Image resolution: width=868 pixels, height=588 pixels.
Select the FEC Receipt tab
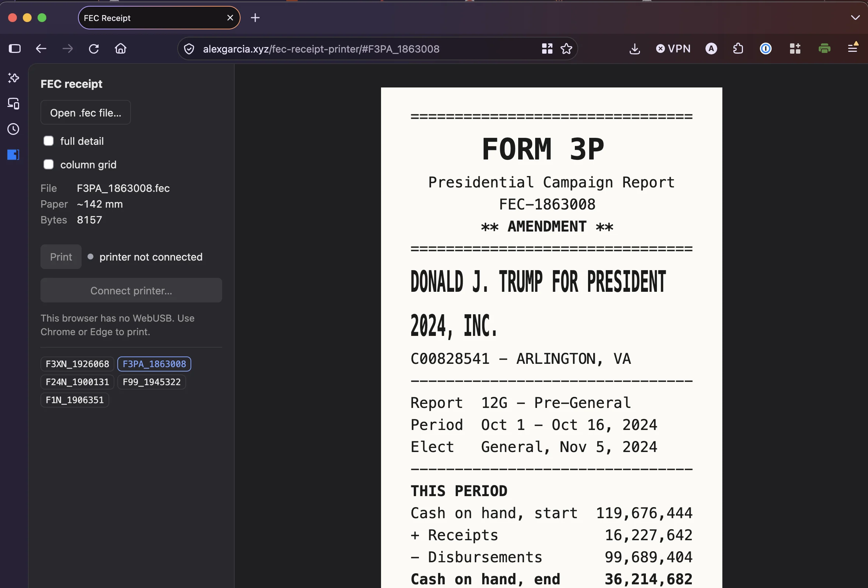click(159, 18)
